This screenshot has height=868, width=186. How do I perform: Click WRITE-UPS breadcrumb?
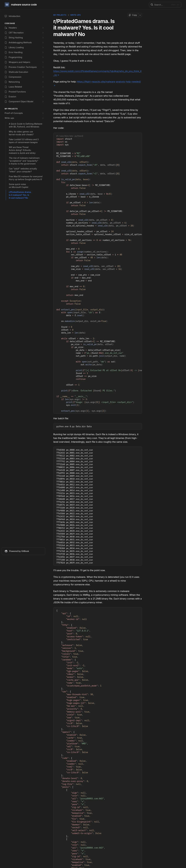75,15
